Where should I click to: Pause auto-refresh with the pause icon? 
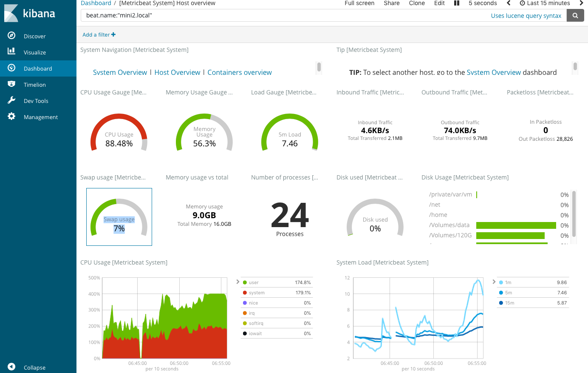457,3
